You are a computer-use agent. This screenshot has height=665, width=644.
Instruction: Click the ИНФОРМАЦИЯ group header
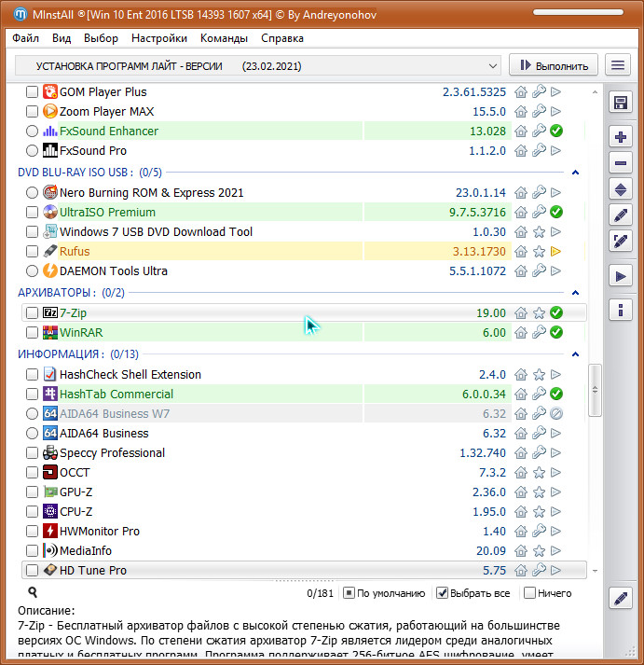click(x=78, y=354)
